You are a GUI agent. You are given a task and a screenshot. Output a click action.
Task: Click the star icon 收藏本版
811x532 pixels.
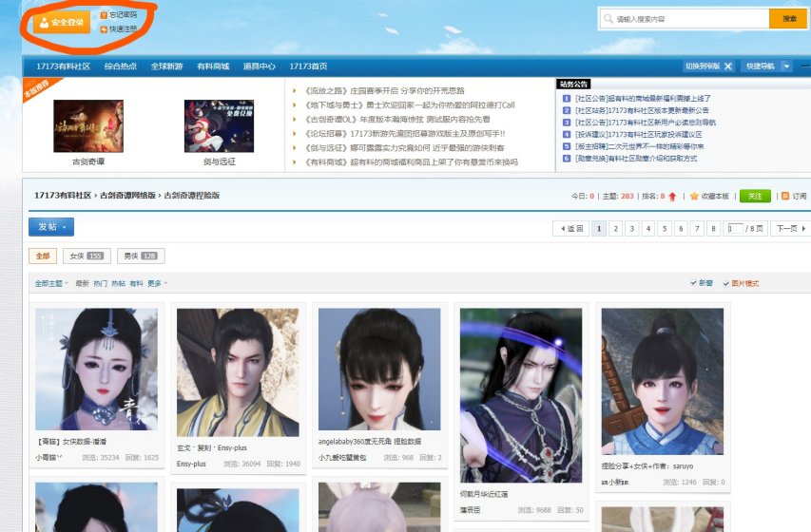(x=694, y=196)
